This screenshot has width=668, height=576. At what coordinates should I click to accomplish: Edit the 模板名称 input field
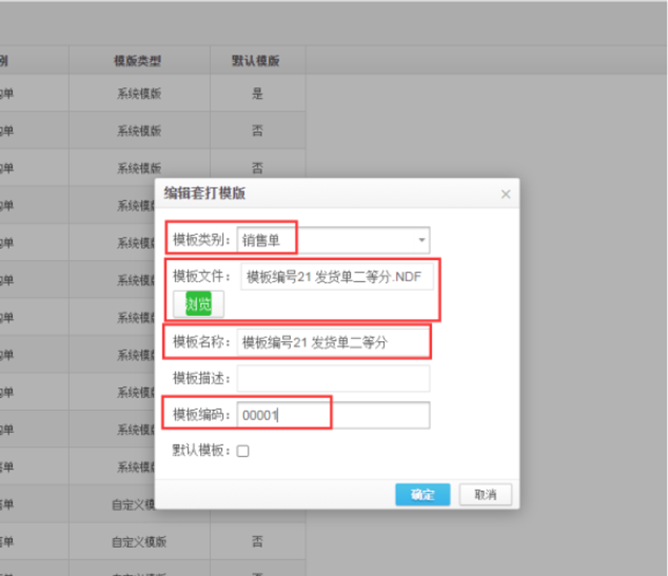coord(333,342)
